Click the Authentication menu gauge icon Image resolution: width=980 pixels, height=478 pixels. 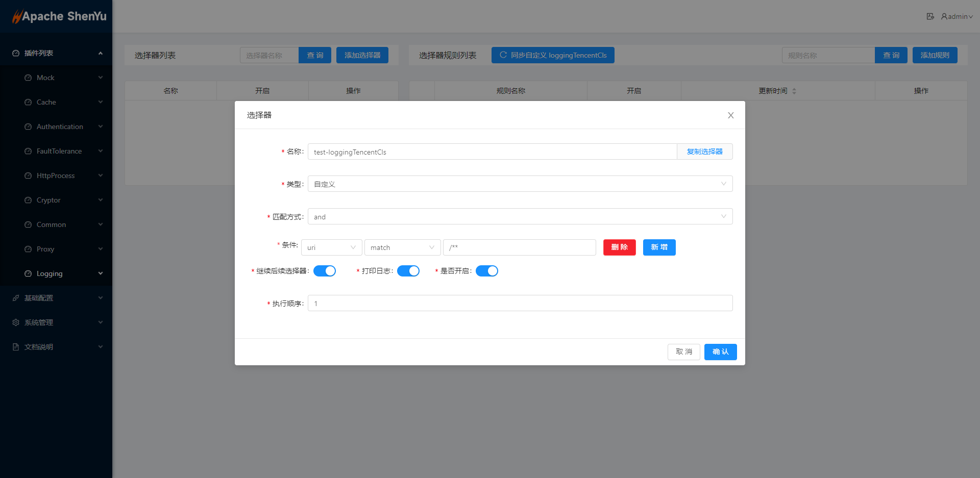pyautogui.click(x=28, y=127)
